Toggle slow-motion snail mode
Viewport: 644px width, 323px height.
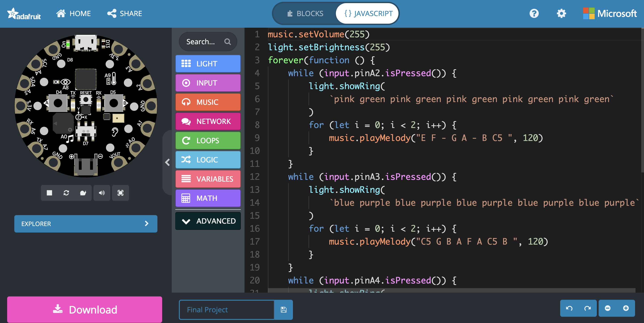coord(83,193)
